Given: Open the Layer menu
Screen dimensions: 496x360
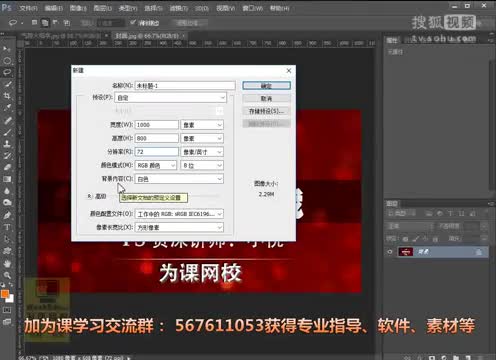Looking at the screenshot, I should 103,8.
